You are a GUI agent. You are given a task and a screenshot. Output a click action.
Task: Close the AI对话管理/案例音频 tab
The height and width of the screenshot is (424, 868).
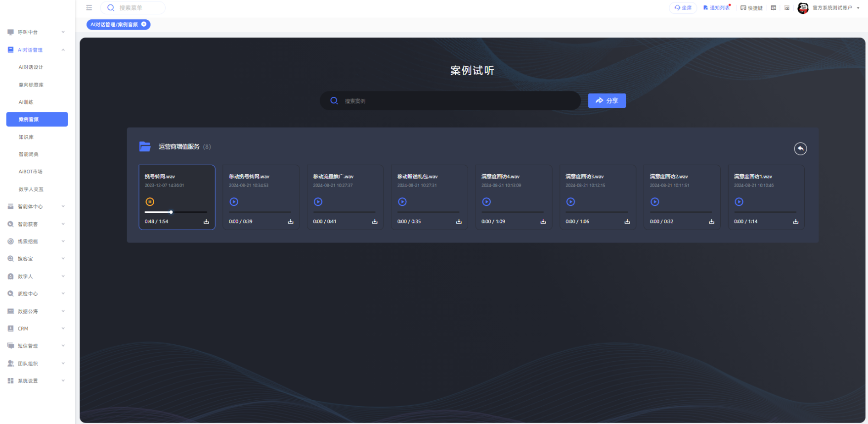point(144,24)
